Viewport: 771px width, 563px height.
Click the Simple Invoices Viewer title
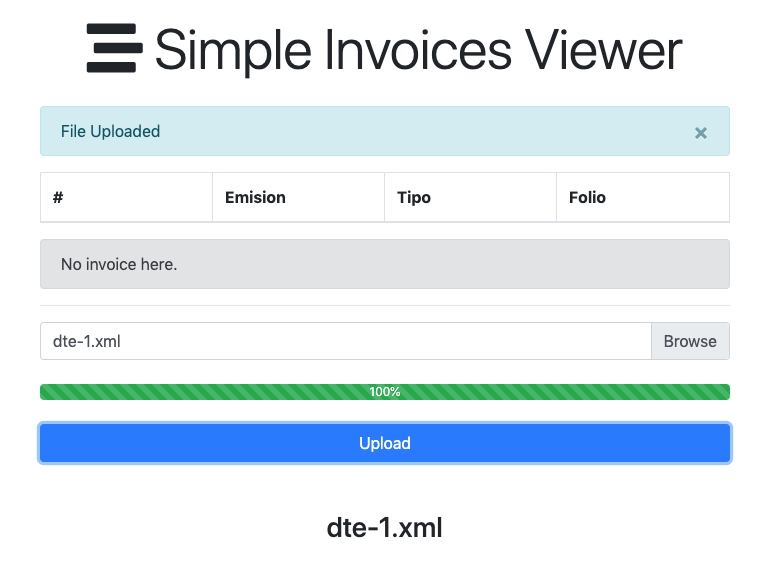point(418,50)
